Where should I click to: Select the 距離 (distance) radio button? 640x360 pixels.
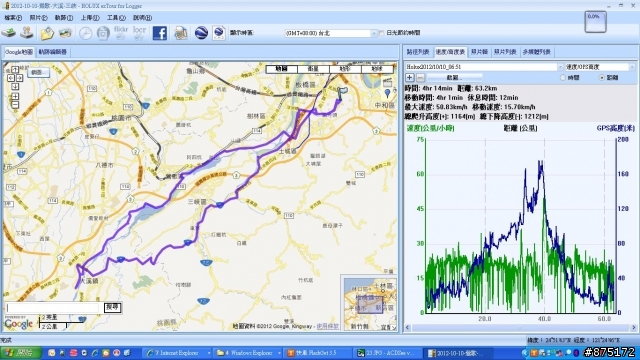point(601,78)
